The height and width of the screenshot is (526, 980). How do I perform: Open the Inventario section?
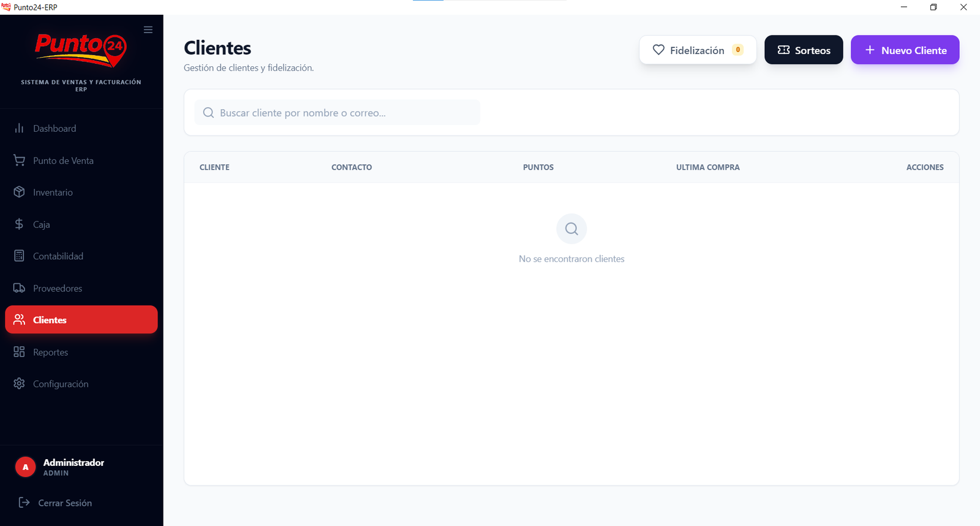(x=81, y=192)
